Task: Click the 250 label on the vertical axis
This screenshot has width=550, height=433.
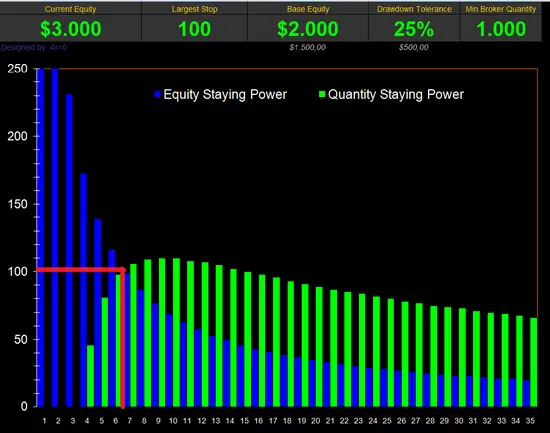Action: 17,68
